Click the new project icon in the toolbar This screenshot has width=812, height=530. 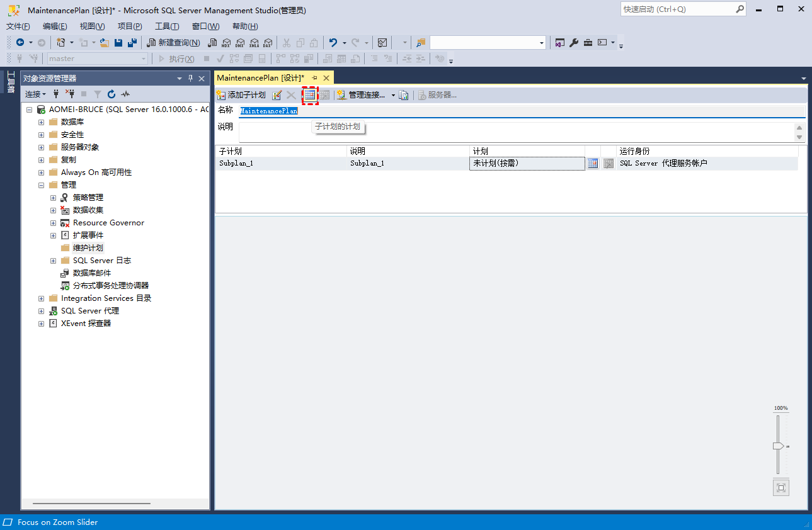pos(61,43)
